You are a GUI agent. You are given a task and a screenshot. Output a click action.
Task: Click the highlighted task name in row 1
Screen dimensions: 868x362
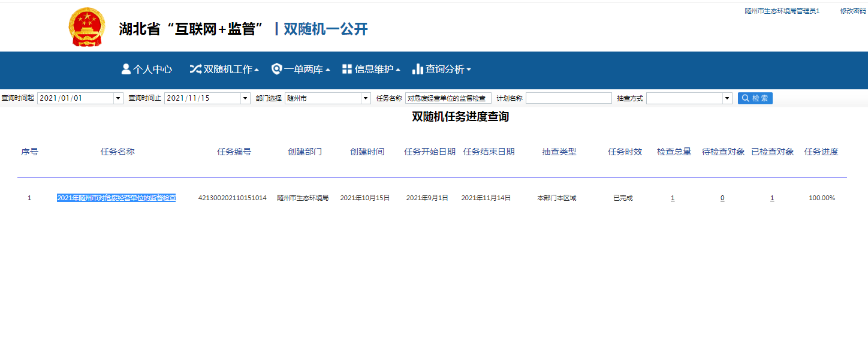pos(116,198)
